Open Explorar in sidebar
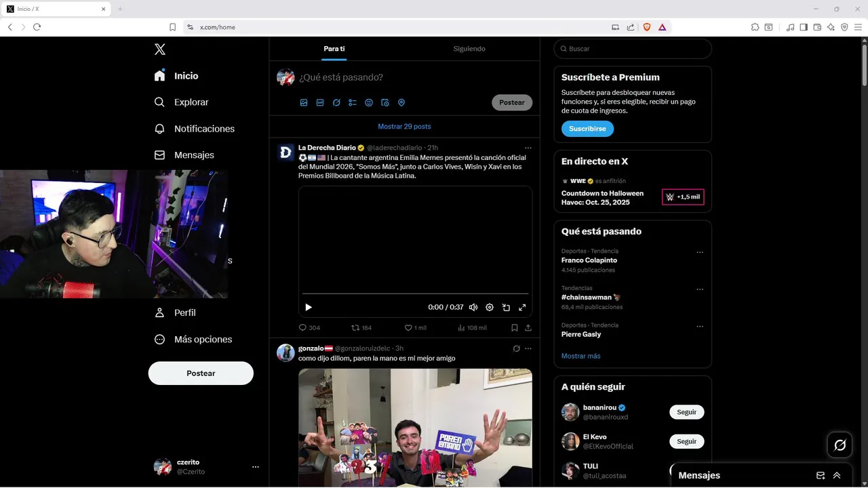 coord(181,102)
